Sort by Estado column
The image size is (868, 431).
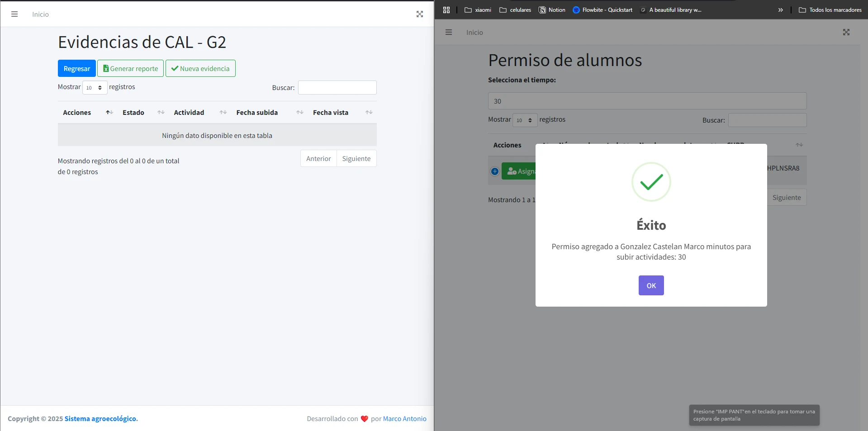(143, 112)
